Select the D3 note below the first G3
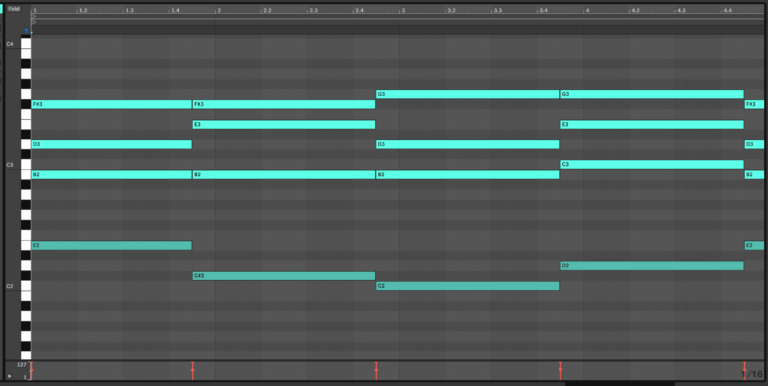The image size is (768, 386). tap(467, 145)
